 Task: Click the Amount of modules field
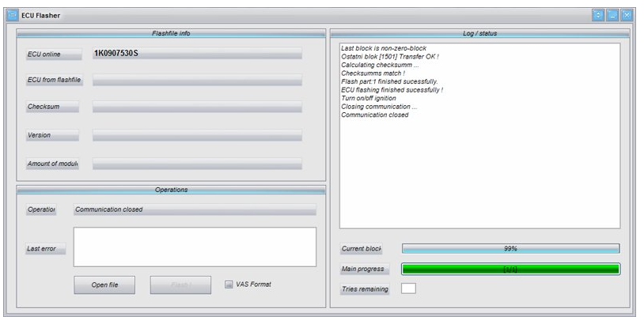[197, 164]
